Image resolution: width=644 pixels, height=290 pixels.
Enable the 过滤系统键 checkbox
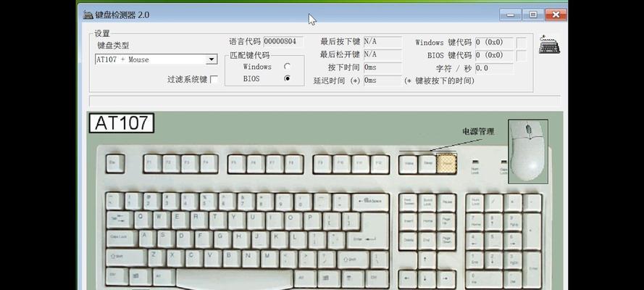[214, 80]
